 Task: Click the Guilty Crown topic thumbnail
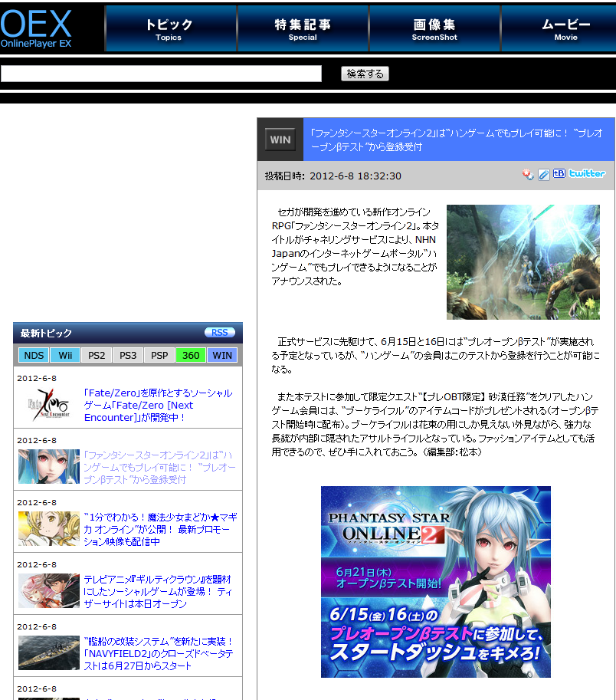click(x=49, y=590)
